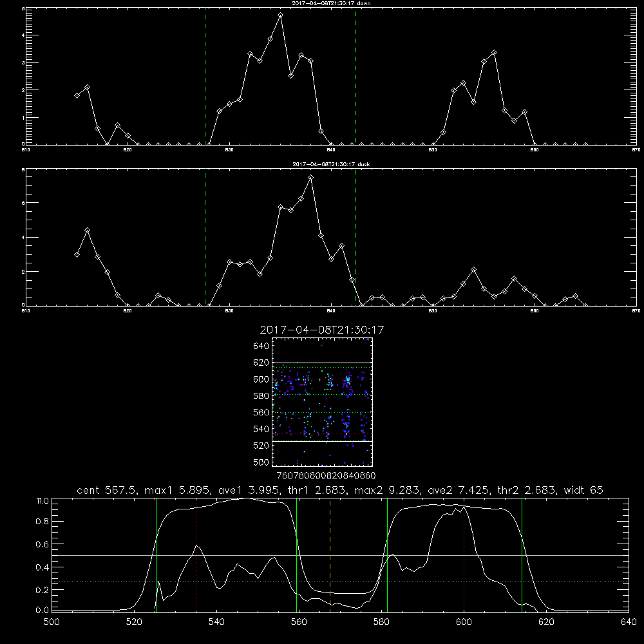The width and height of the screenshot is (644, 644).
Task: Click the right-side peak diamond in dawn plot
Action: click(x=494, y=53)
